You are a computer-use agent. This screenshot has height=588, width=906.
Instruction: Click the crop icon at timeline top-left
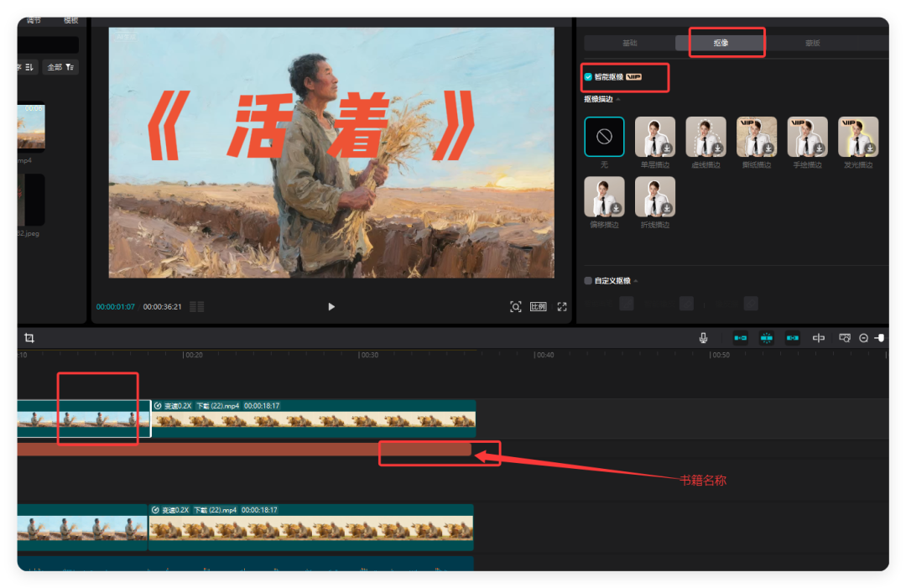[x=29, y=337]
